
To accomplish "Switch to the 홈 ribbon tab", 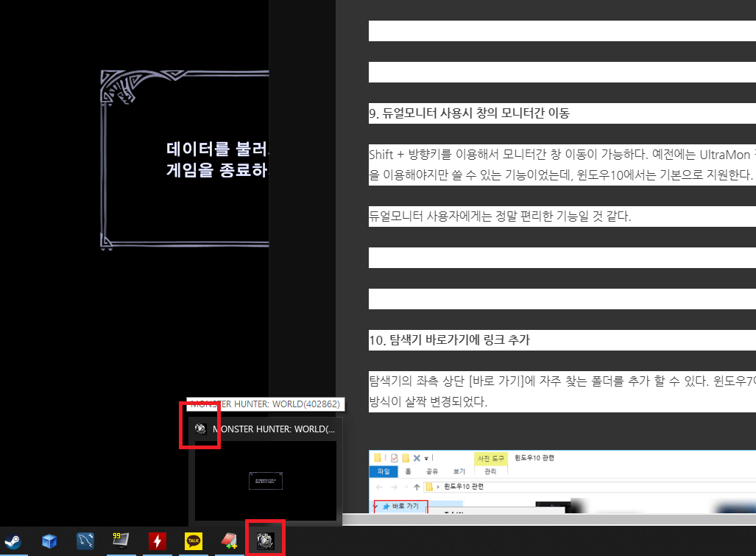I will (408, 471).
